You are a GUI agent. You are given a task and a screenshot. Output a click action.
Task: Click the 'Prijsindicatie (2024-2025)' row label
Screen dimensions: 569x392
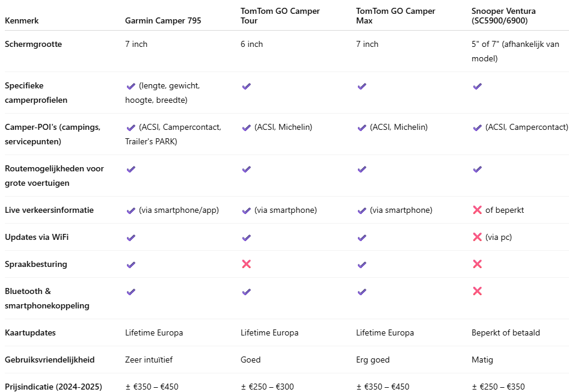pos(54,387)
